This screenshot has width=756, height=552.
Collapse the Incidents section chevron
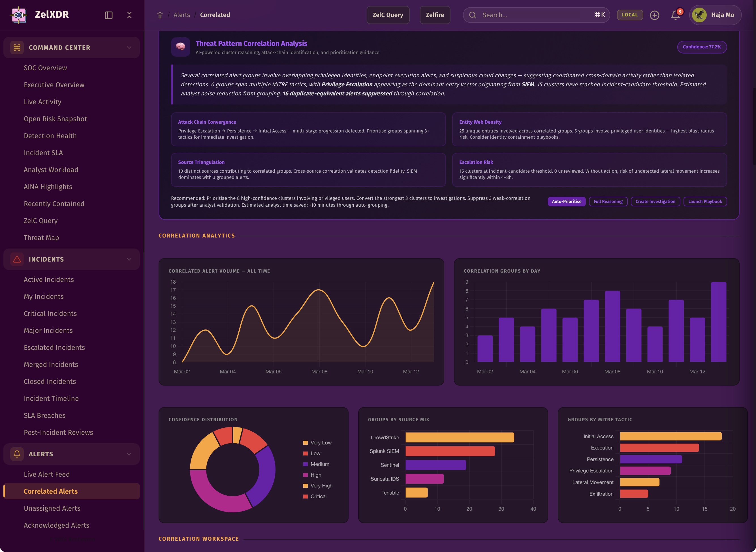129,259
